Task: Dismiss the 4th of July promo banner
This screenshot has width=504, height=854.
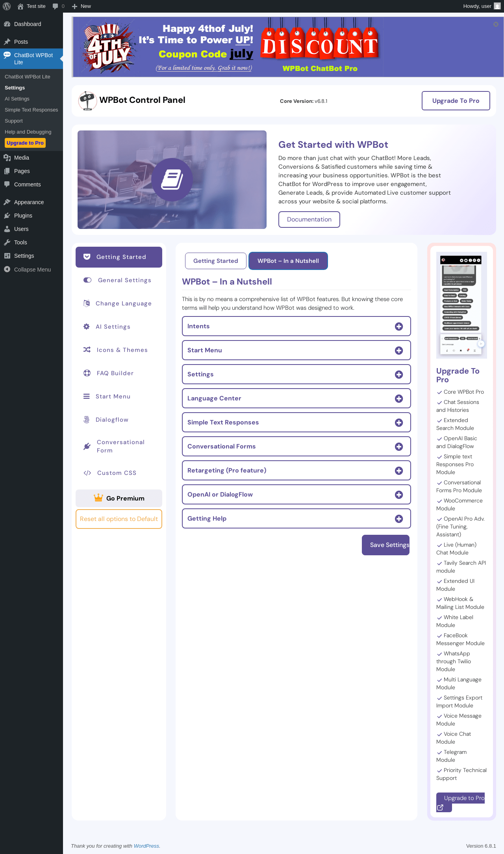Action: 496,24
